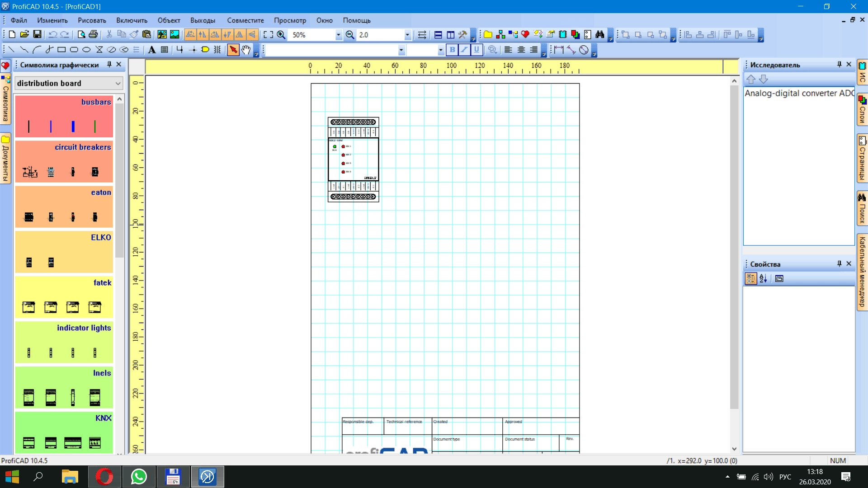
Task: Toggle categorized view in Свойства panel
Action: tap(751, 279)
